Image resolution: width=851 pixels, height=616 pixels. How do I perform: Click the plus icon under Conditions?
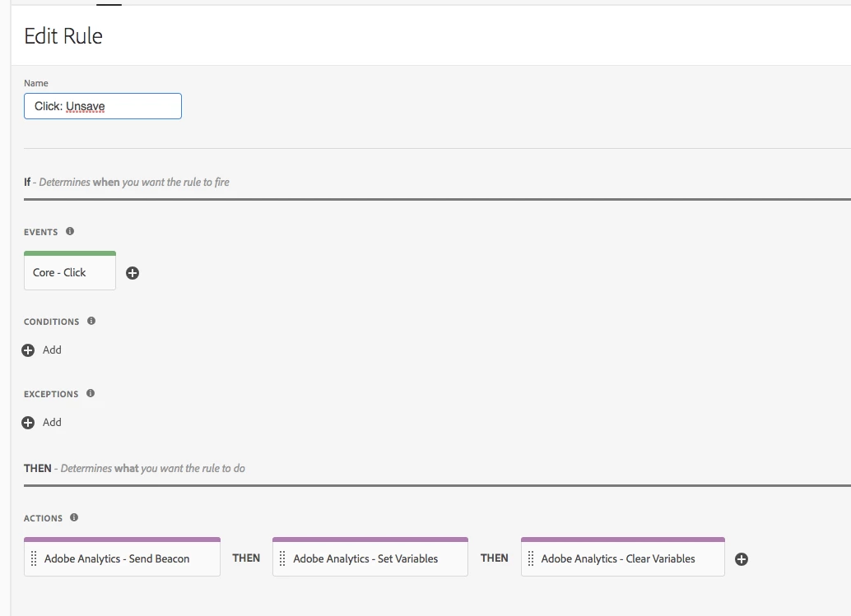tap(28, 350)
